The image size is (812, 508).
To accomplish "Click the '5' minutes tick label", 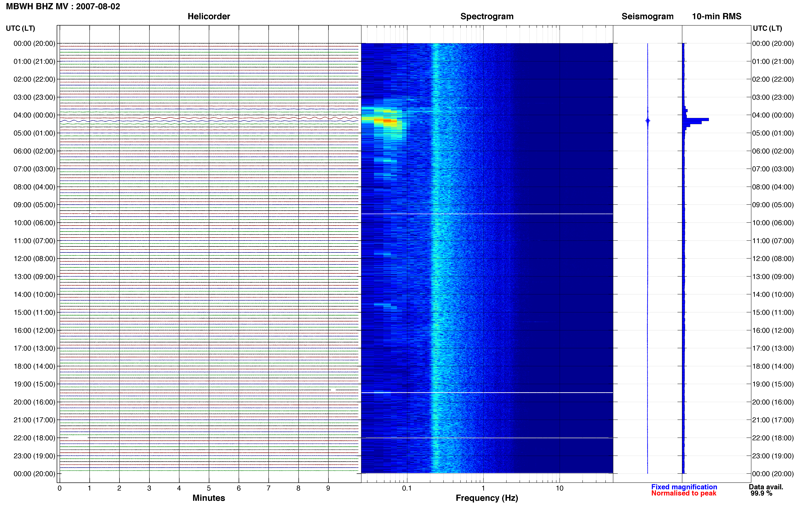I will click(x=209, y=488).
